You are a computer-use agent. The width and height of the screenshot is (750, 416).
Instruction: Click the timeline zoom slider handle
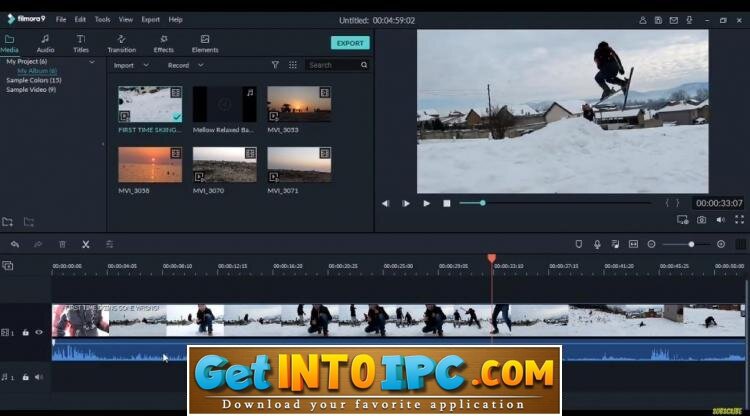point(691,244)
